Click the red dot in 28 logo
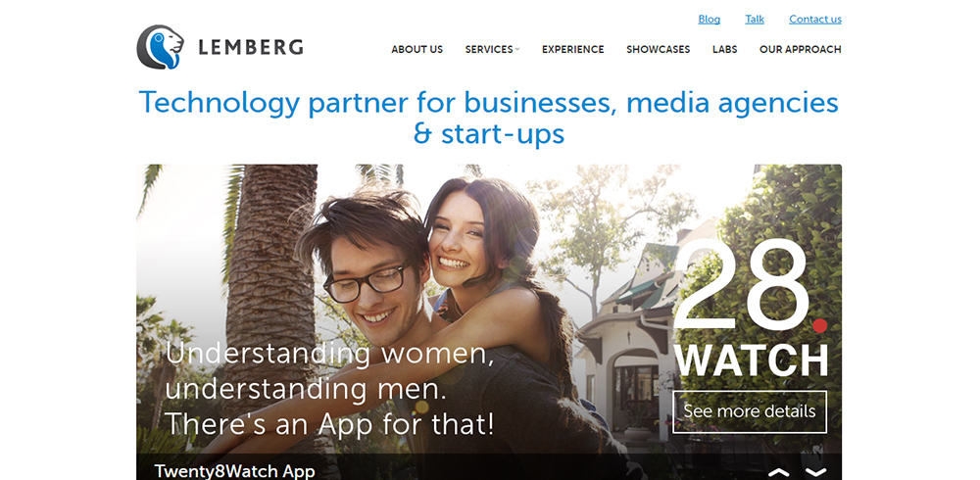 click(x=819, y=325)
